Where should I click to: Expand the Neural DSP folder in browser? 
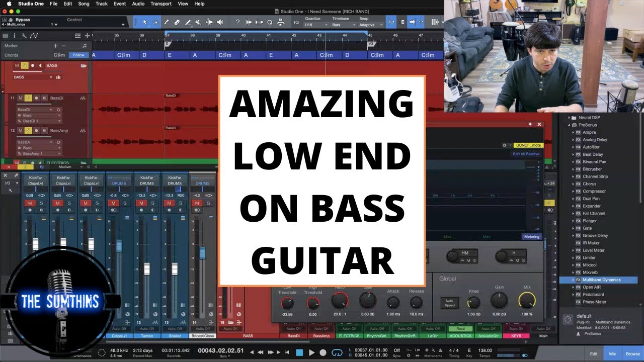coord(569,118)
